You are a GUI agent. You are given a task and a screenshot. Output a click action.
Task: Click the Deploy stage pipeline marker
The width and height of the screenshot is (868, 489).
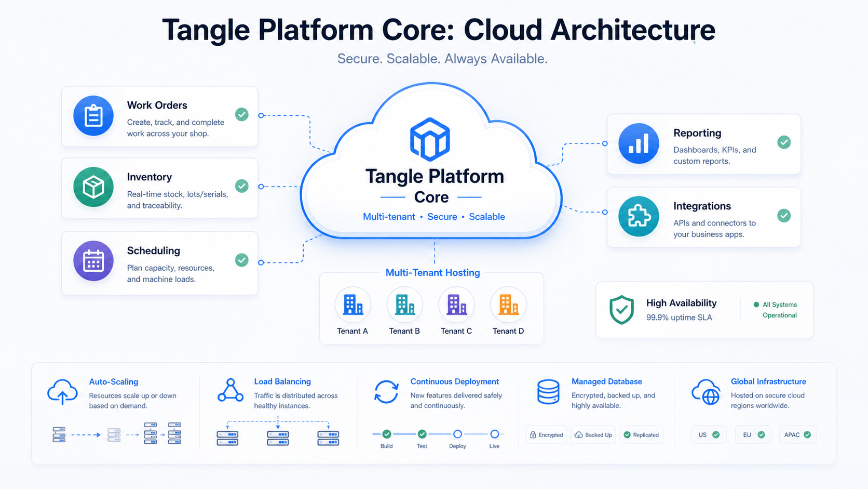tap(457, 434)
